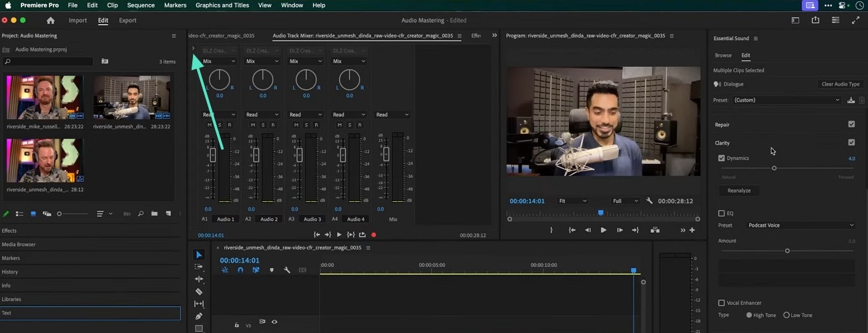The width and height of the screenshot is (868, 333).
Task: Select the Razor tool in the timeline toolbar
Action: click(199, 292)
